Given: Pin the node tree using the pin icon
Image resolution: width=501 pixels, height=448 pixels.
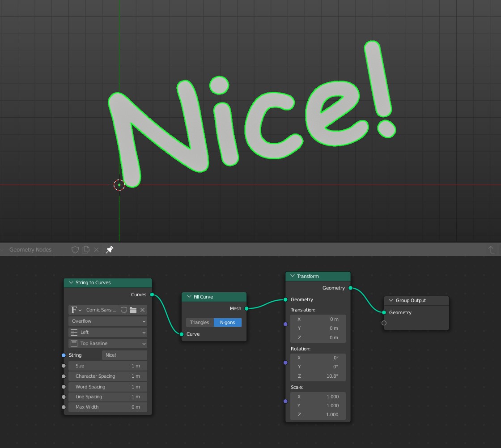Looking at the screenshot, I should [x=109, y=250].
